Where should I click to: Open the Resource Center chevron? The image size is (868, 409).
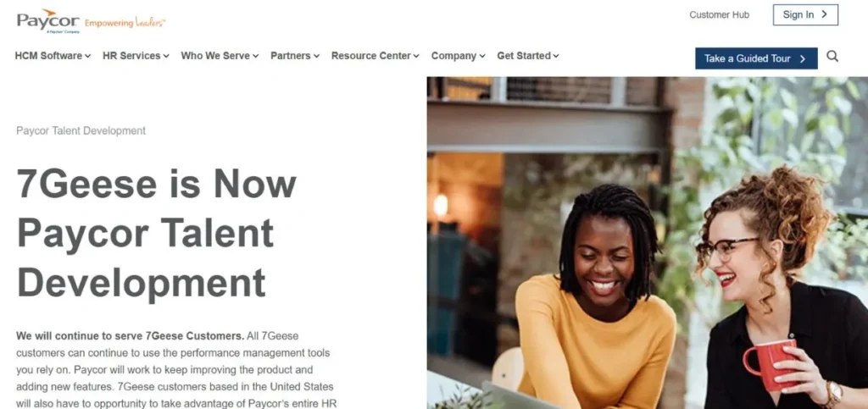(x=415, y=57)
